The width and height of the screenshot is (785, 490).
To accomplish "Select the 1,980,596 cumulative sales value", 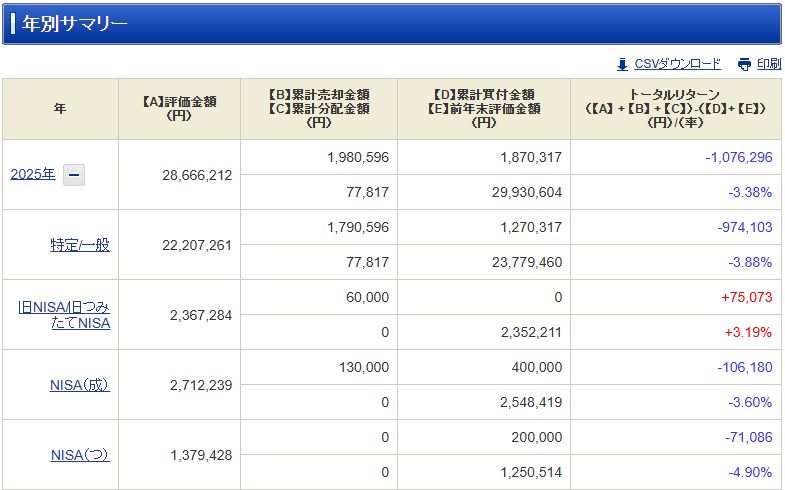I will [358, 157].
